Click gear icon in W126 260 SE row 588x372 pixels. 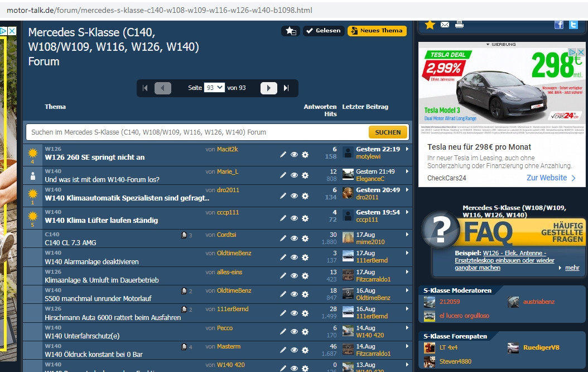pos(305,155)
